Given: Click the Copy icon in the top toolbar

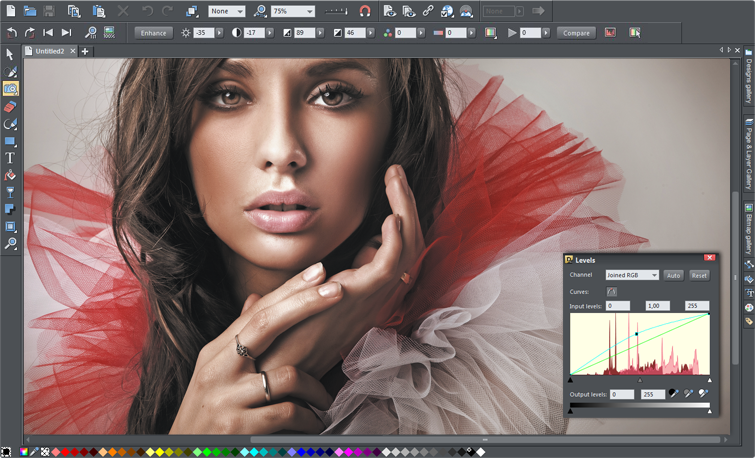Looking at the screenshot, I should point(74,11).
